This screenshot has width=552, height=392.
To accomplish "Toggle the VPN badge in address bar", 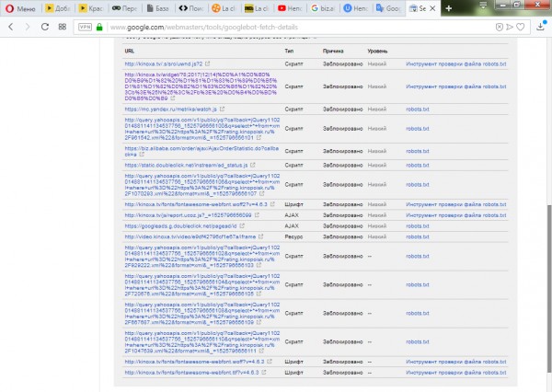I will [85, 27].
